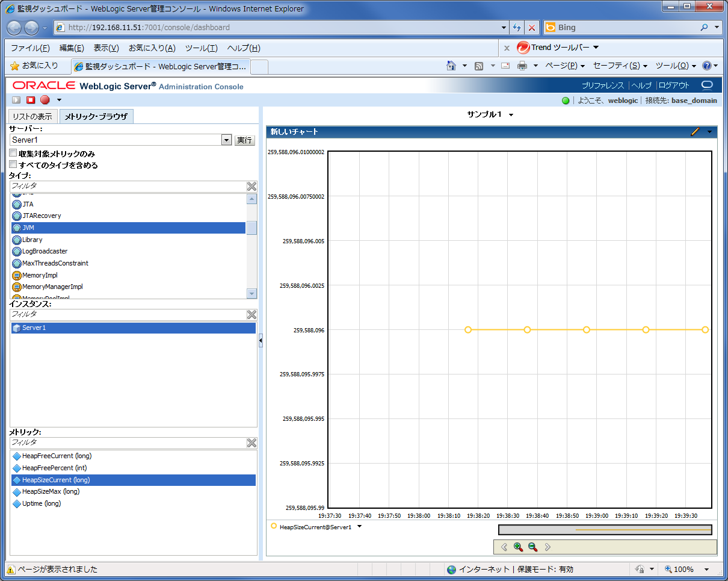Click the browser stop loading X icon

tap(532, 28)
